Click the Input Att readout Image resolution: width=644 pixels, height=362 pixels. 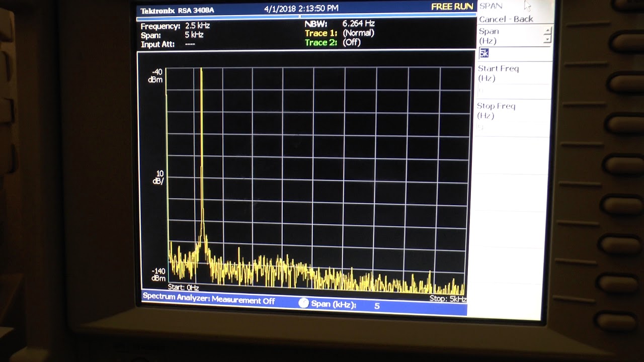coord(168,44)
